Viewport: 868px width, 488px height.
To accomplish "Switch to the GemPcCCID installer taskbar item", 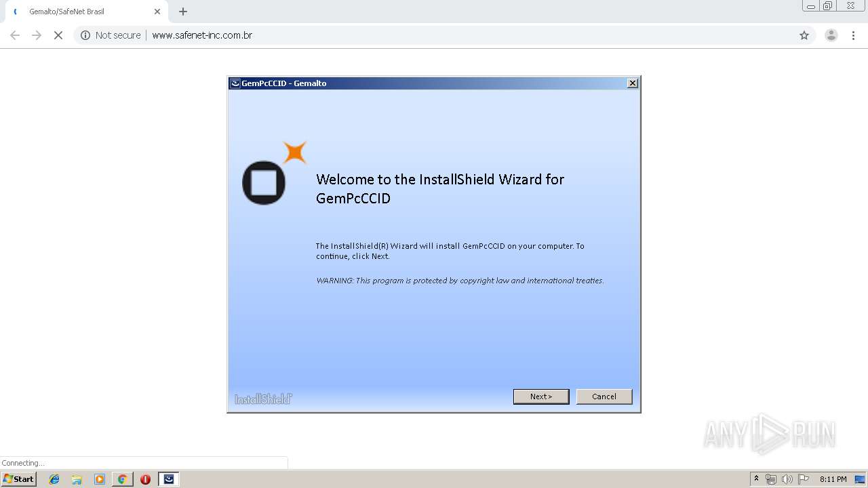I will (x=169, y=479).
